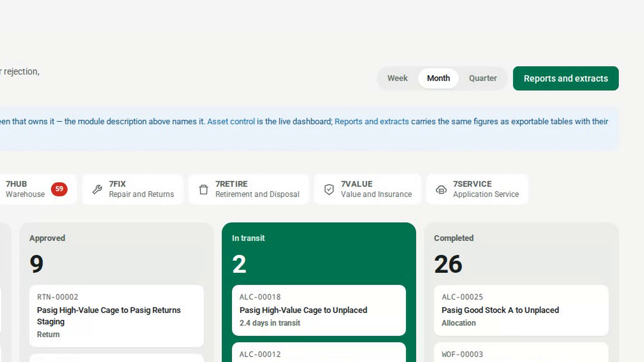Set the period to Quarter
This screenshot has height=362, width=644.
[x=483, y=78]
